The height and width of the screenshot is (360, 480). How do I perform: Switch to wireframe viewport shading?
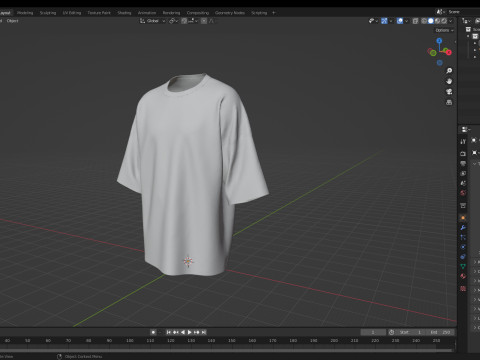click(x=424, y=21)
